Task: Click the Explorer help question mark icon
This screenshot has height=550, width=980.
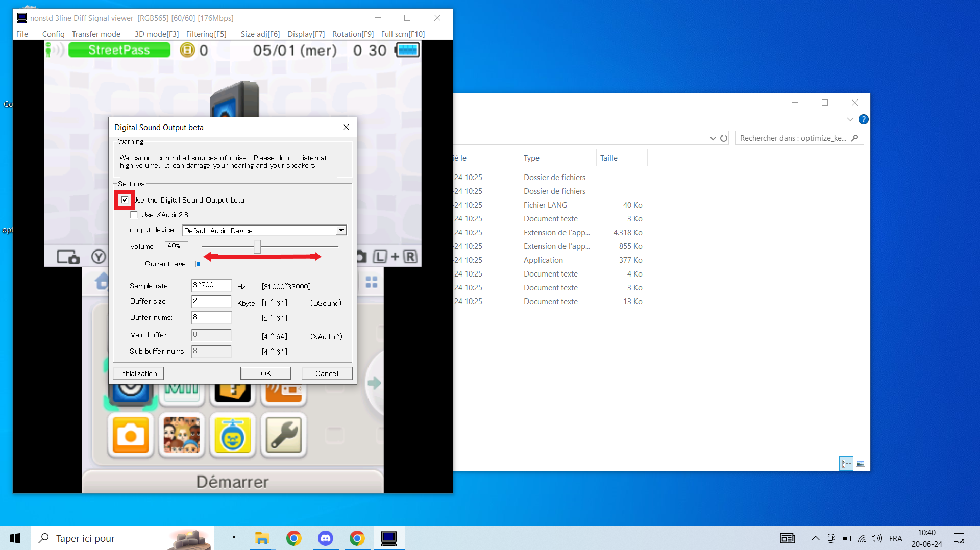Action: pos(863,119)
